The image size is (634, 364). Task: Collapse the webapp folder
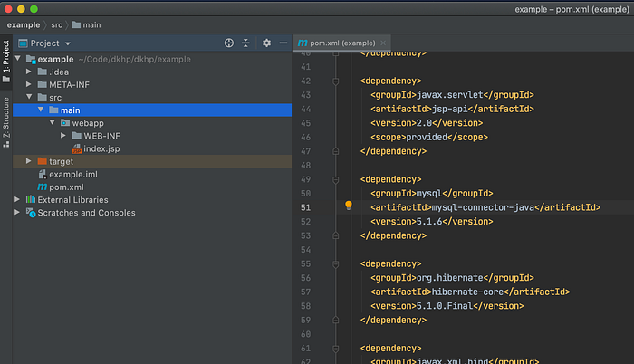(53, 122)
